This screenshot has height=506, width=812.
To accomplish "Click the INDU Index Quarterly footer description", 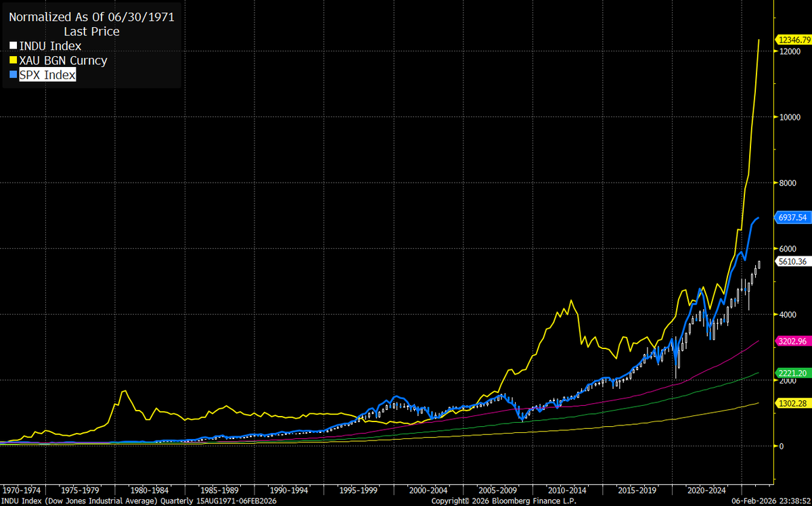I will click(139, 501).
